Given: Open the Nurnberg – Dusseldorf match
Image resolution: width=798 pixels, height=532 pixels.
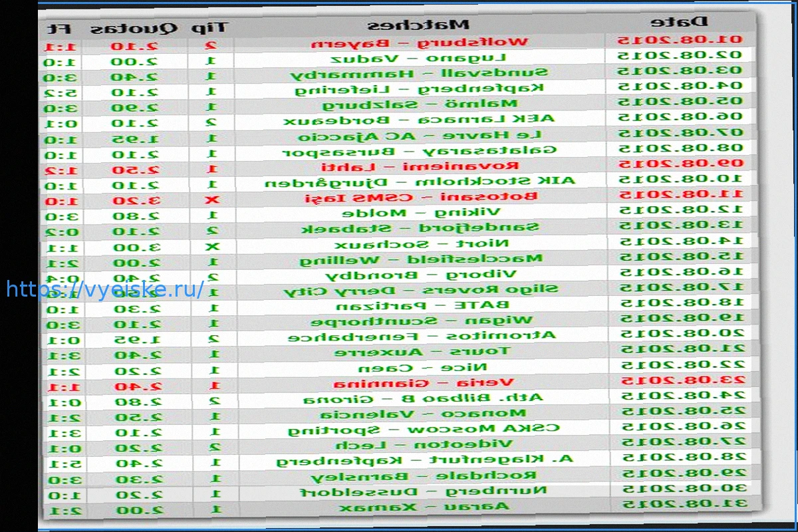Looking at the screenshot, I should (424, 492).
